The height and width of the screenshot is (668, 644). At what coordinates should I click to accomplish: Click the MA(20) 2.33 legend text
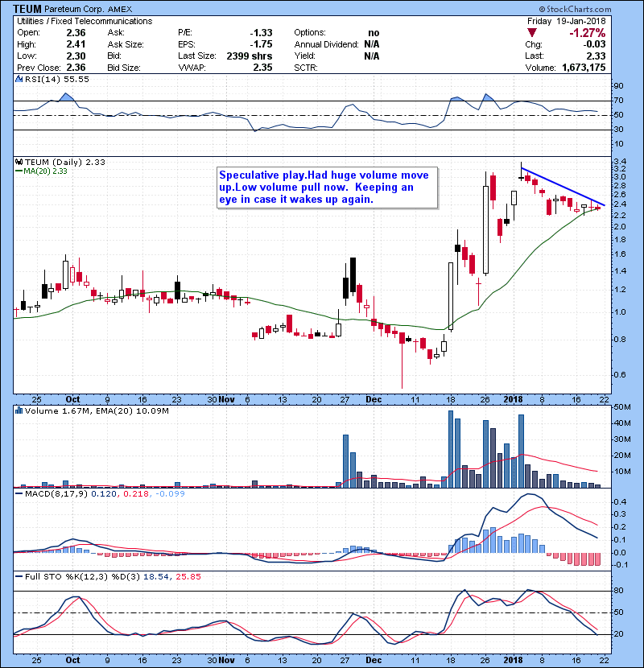[45, 171]
